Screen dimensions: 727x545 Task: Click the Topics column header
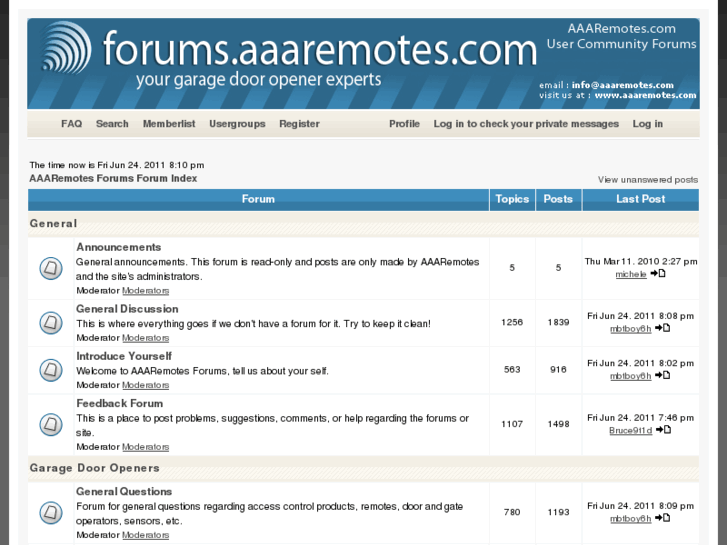point(512,199)
